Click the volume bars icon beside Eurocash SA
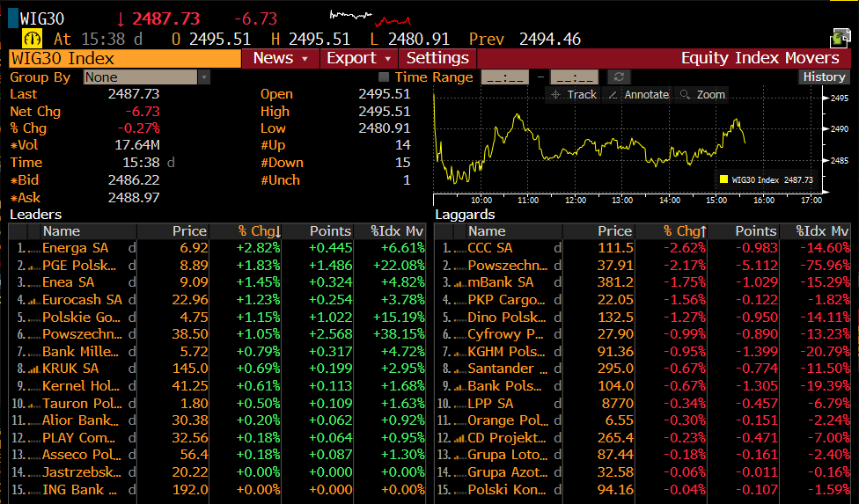The image size is (859, 504). tap(34, 301)
